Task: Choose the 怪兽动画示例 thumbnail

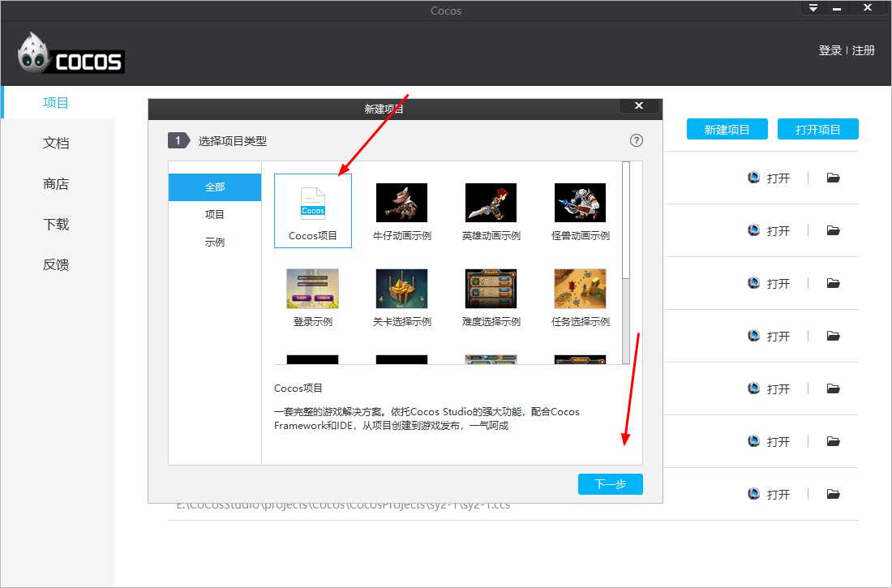Action: pyautogui.click(x=580, y=203)
